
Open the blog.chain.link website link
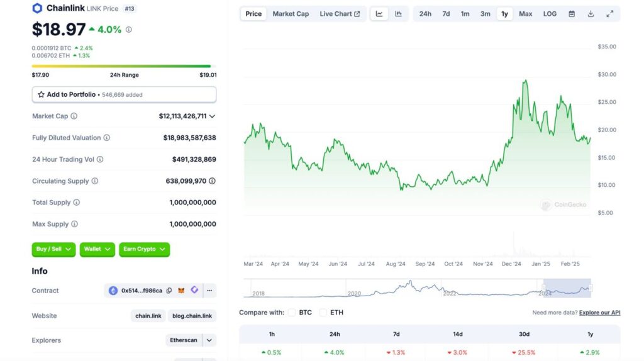click(x=192, y=316)
